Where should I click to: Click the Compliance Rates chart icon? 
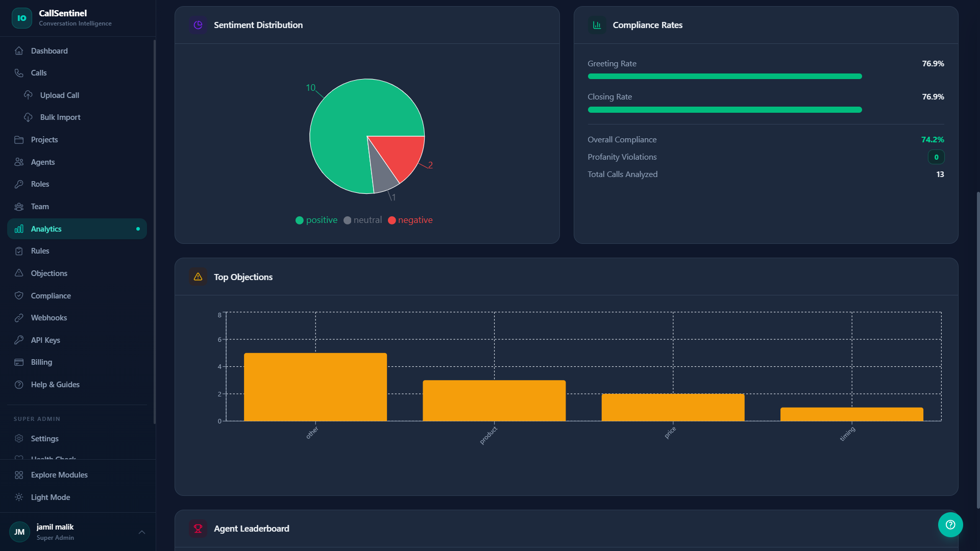pos(597,24)
